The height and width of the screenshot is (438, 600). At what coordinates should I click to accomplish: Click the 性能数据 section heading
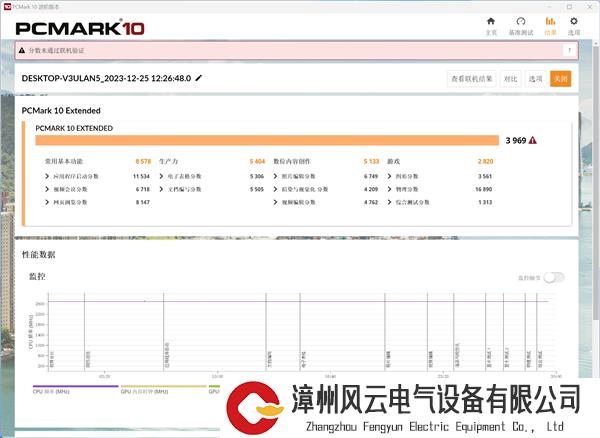pyautogui.click(x=39, y=255)
